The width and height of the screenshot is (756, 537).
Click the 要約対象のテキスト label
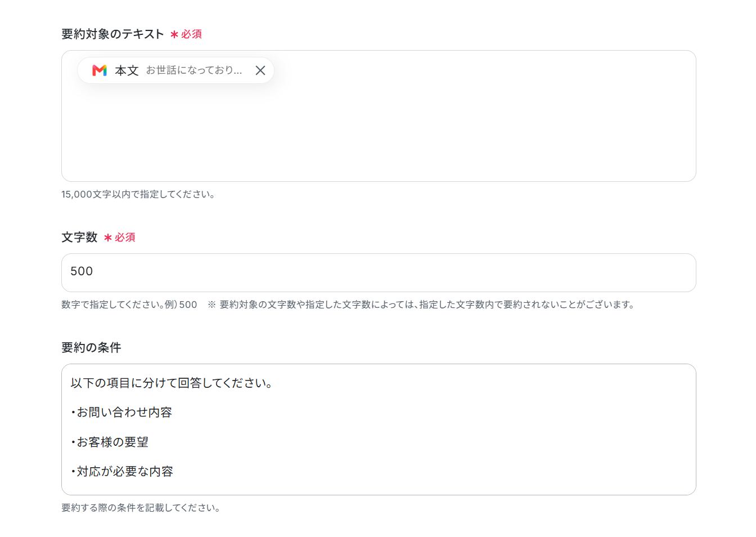tap(112, 34)
